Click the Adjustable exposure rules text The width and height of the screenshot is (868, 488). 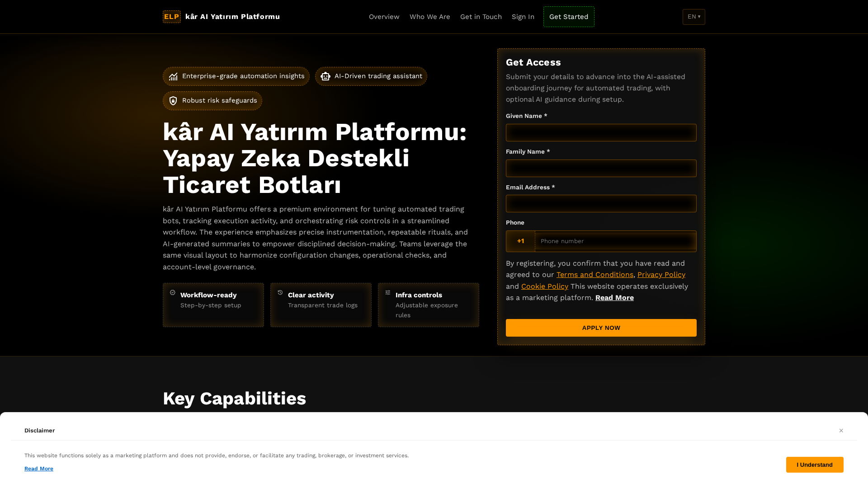(x=427, y=310)
